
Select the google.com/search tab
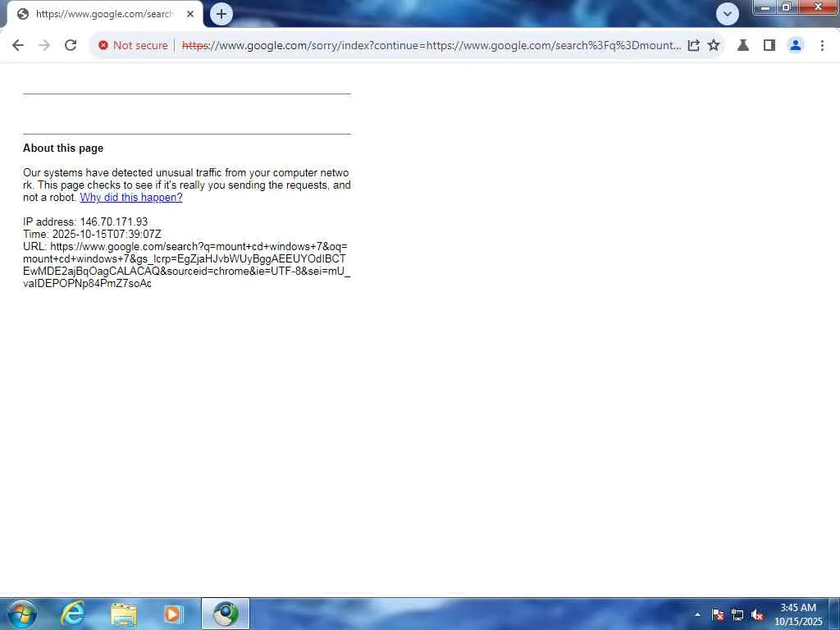tap(105, 14)
